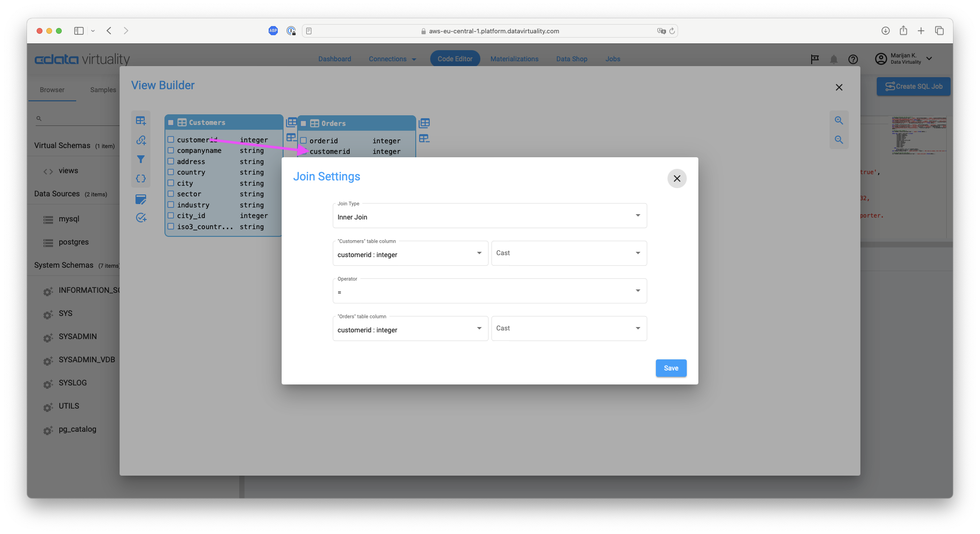Image resolution: width=980 pixels, height=534 pixels.
Task: Select the add table tool in View Builder
Action: (141, 120)
